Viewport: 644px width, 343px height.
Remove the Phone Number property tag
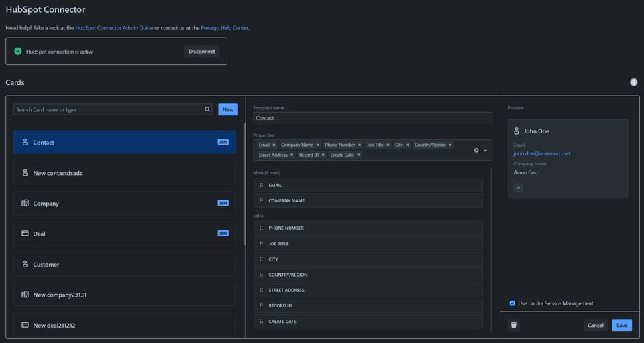(360, 145)
